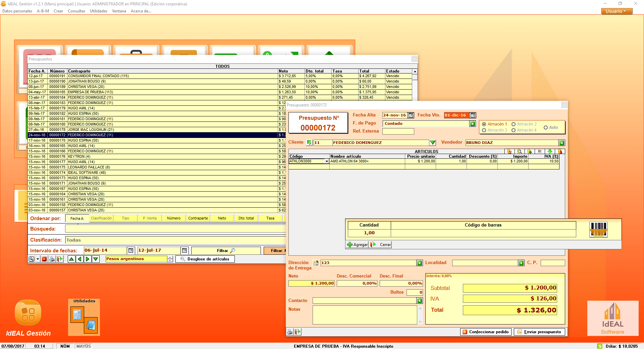
Task: Click the search article icon above ARTICULOS grid
Action: click(519, 151)
